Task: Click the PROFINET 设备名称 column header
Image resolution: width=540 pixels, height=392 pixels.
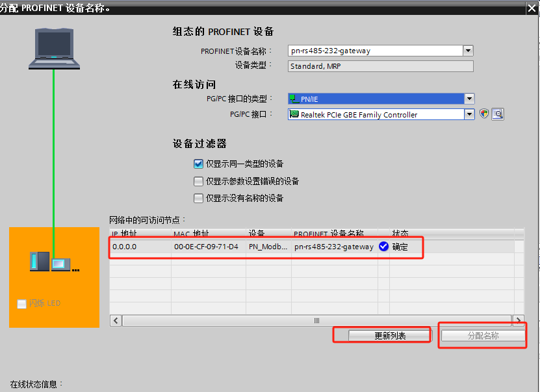Action: coord(335,234)
